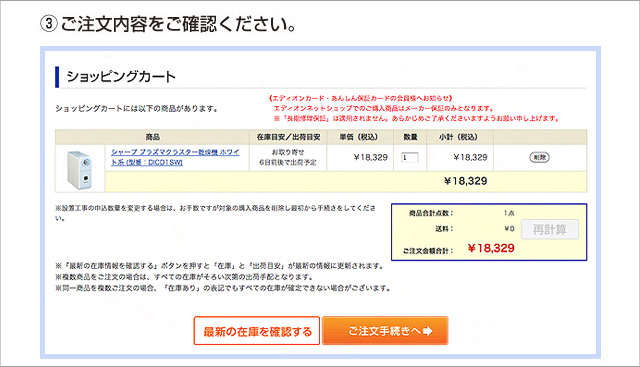Click the bold ¥18,329 in the yellow row
The height and width of the screenshot is (367, 640).
pos(465,181)
